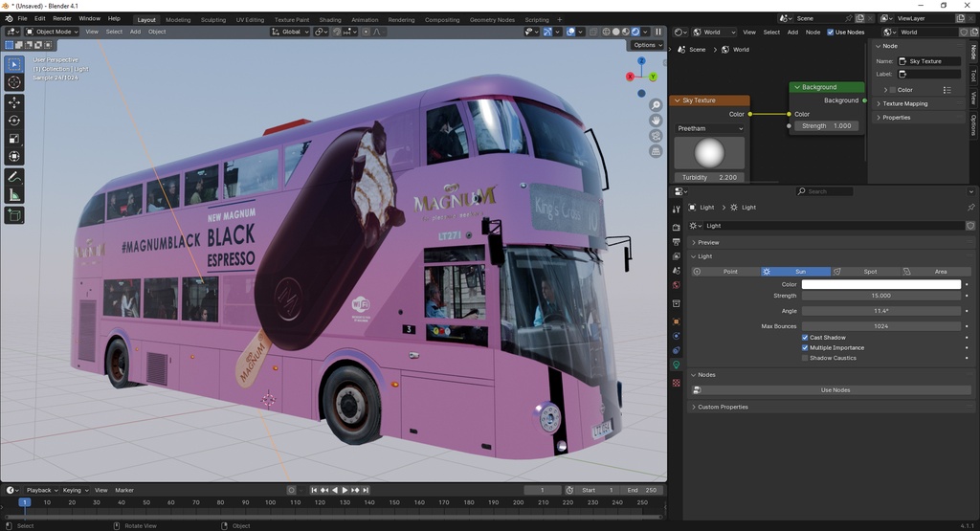This screenshot has height=531, width=980.
Task: Click the hand pan view icon
Action: (656, 121)
